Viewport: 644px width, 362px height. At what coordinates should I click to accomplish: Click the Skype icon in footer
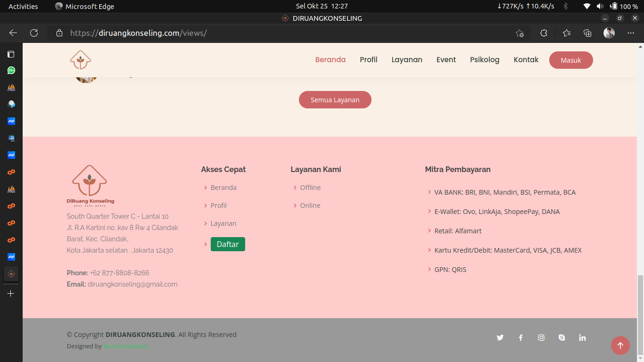[x=561, y=337]
